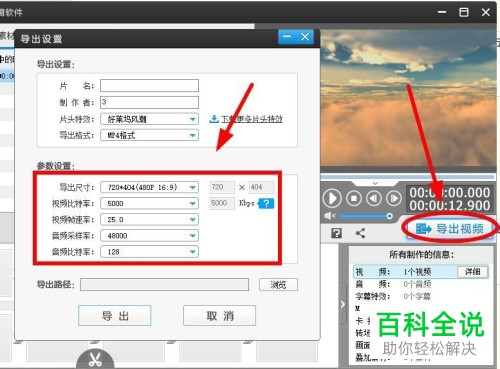Click the width field showing 720

222,187
